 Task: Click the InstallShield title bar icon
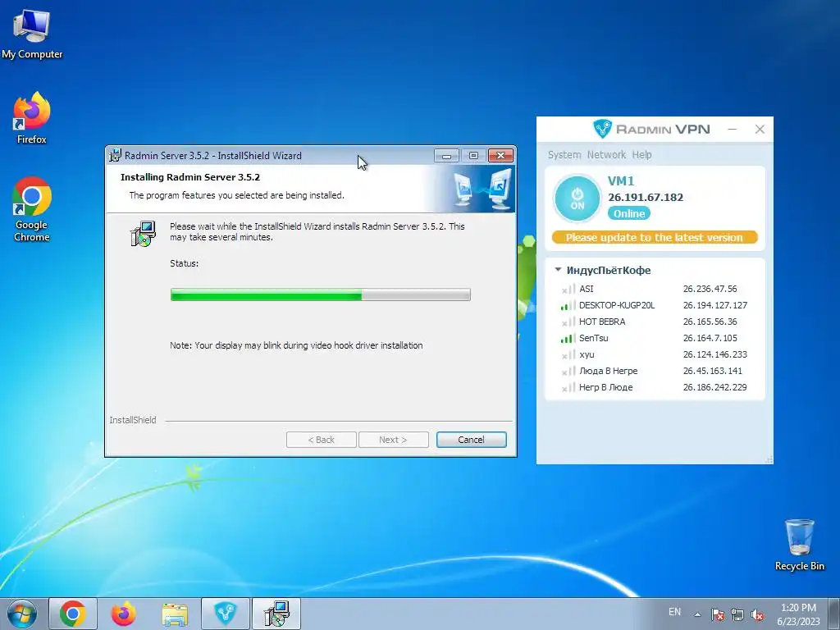[115, 156]
